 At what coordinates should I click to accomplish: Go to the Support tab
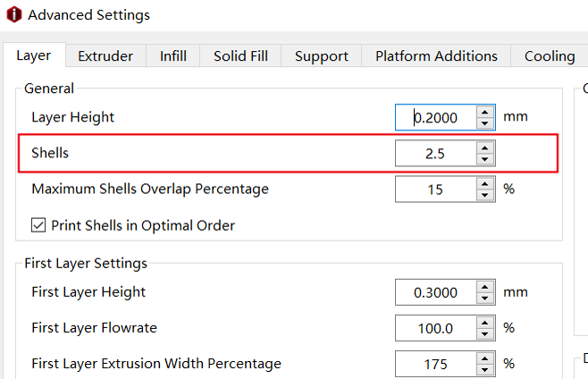322,56
